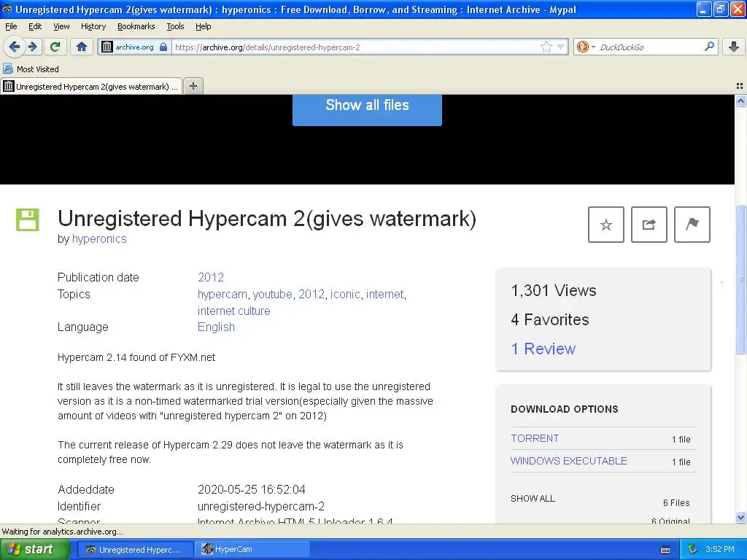Reload the page with the refresh icon

click(x=55, y=47)
